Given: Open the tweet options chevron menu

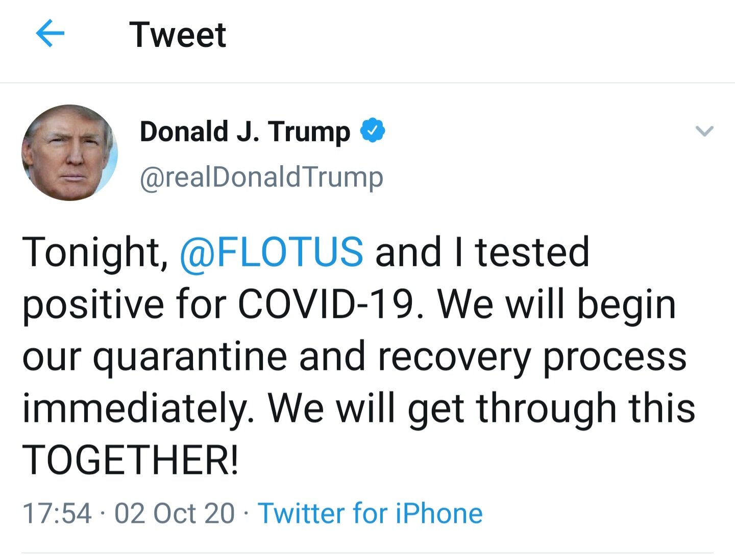Looking at the screenshot, I should (x=704, y=131).
